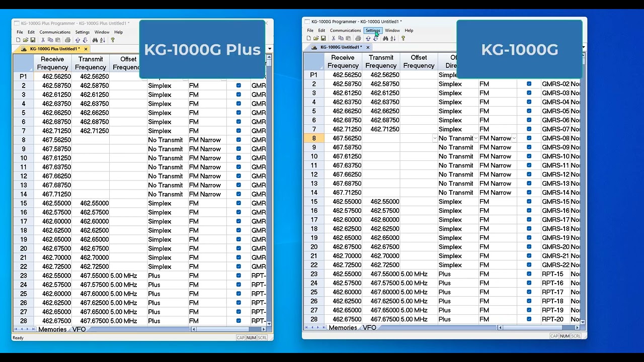Click Find binoculars icon in KG-1000G Plus window
Image resolution: width=644 pixels, height=362 pixels.
(x=95, y=40)
